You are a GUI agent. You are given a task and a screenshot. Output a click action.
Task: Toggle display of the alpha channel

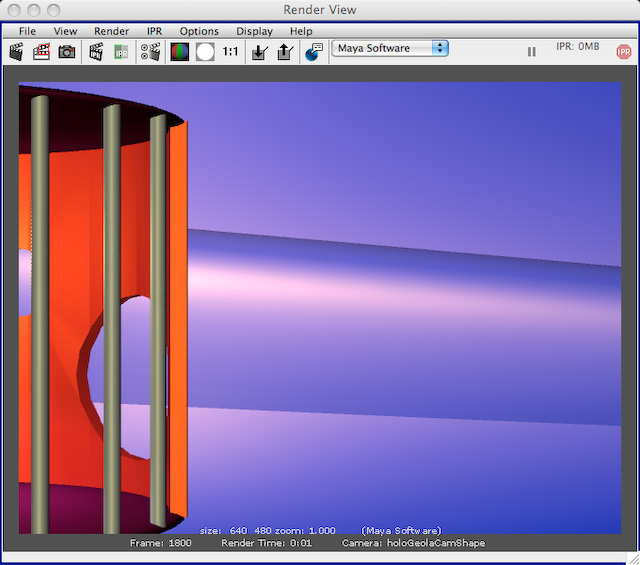205,51
